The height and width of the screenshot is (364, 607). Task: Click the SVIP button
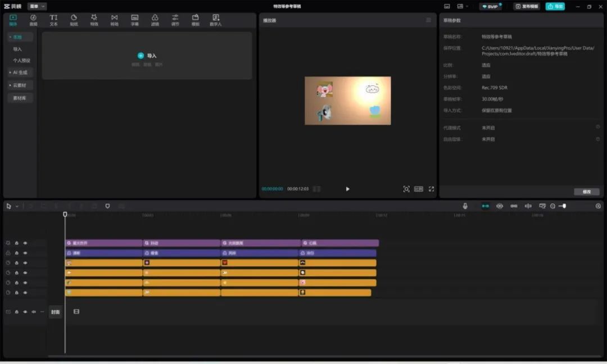coord(491,6)
